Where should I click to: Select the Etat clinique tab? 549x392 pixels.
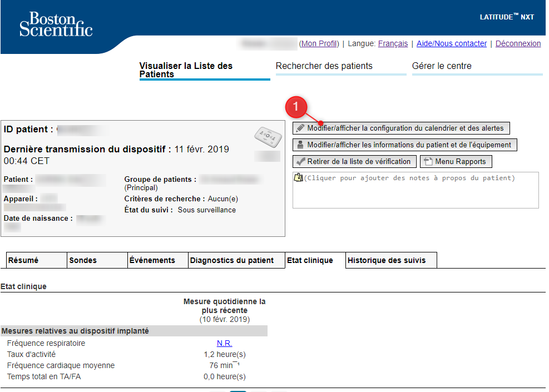(315, 260)
